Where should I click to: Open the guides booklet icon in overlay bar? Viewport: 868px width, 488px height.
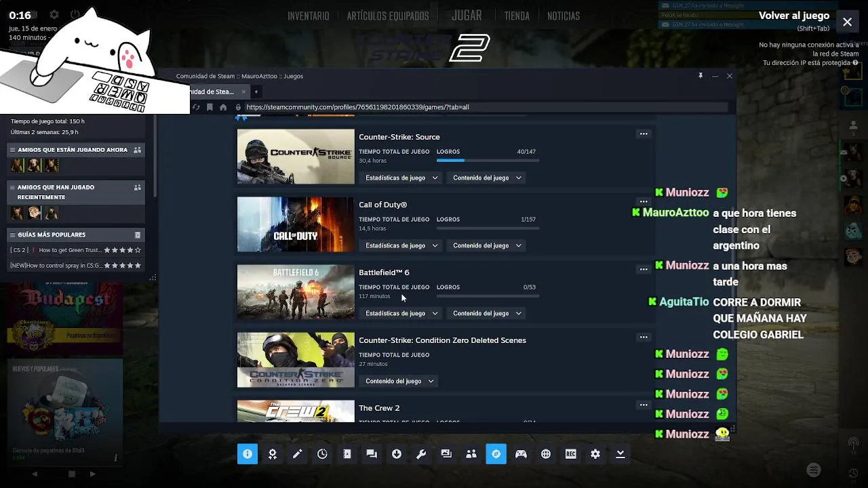tap(347, 454)
